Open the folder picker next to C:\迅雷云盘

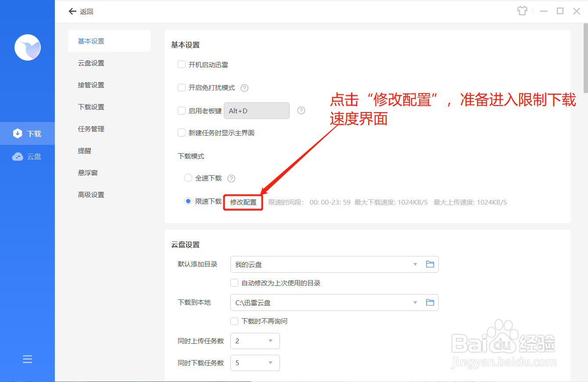pos(430,302)
